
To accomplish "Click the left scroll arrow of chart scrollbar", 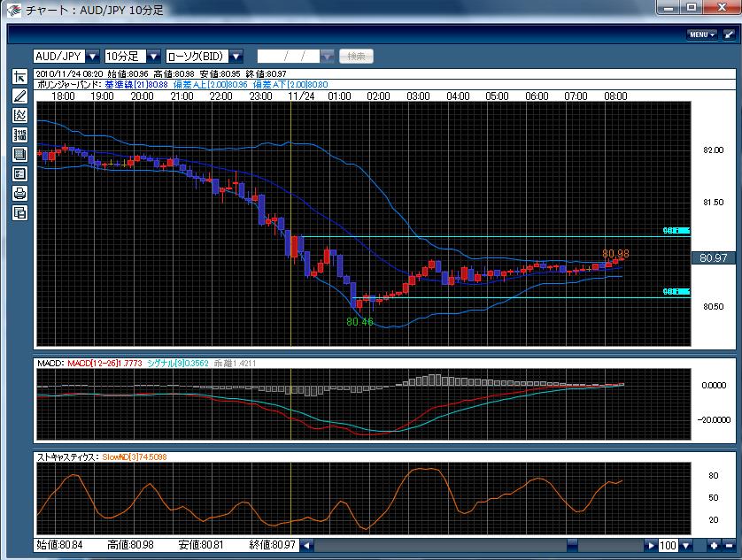I will tap(306, 545).
